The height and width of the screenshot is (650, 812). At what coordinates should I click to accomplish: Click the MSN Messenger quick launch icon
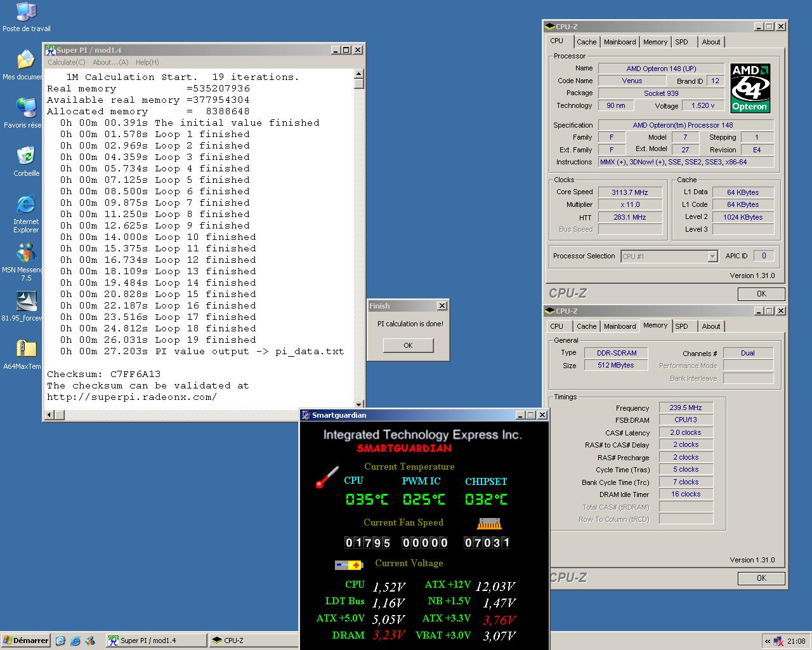pos(90,641)
